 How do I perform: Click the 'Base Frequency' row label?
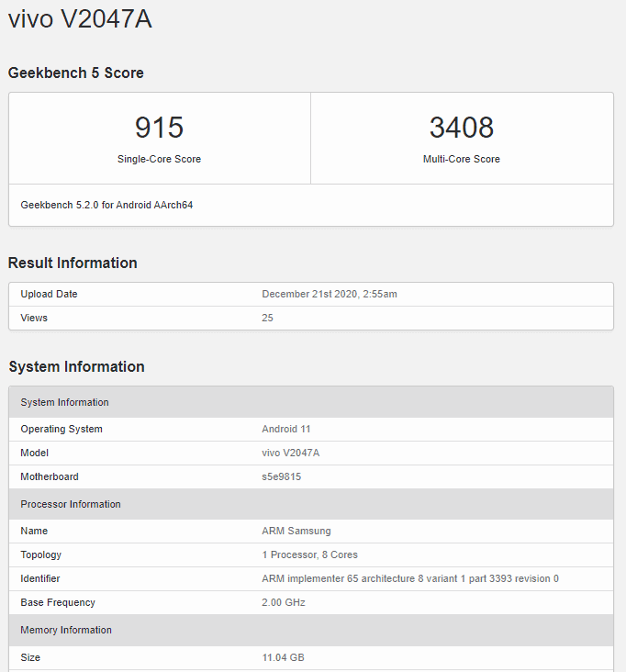tap(58, 602)
